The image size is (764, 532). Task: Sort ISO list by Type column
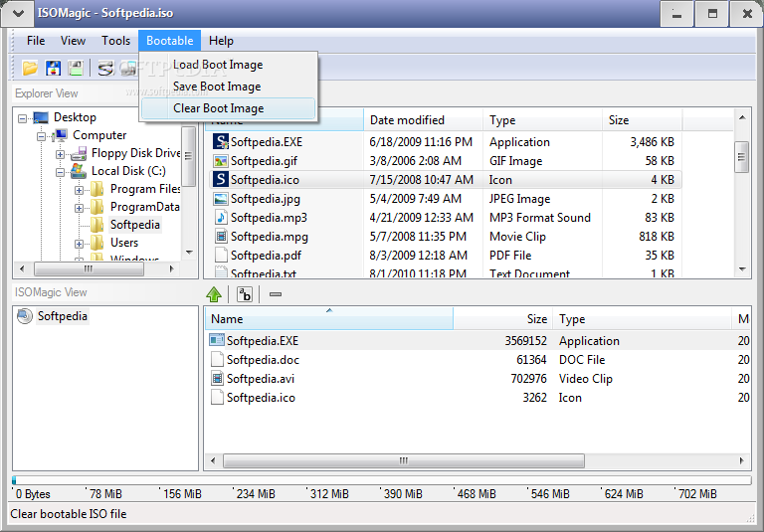click(643, 319)
